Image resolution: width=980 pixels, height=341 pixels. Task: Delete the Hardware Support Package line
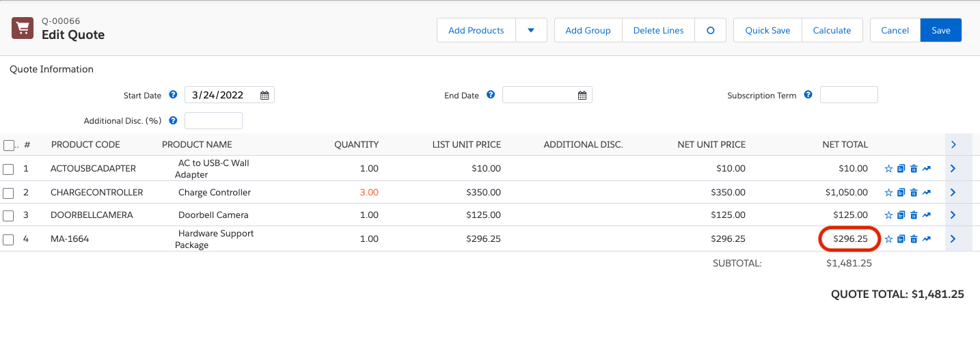tap(914, 239)
